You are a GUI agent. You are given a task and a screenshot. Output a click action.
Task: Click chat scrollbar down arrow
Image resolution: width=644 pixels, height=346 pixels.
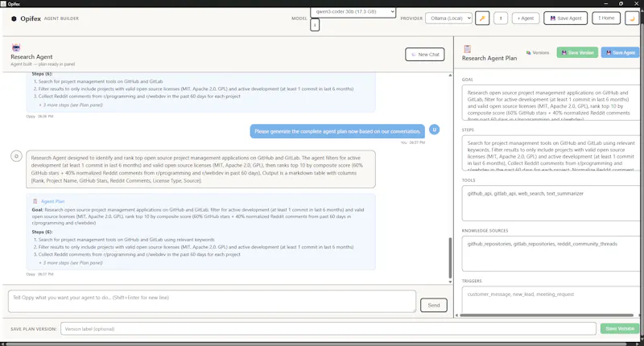450,282
